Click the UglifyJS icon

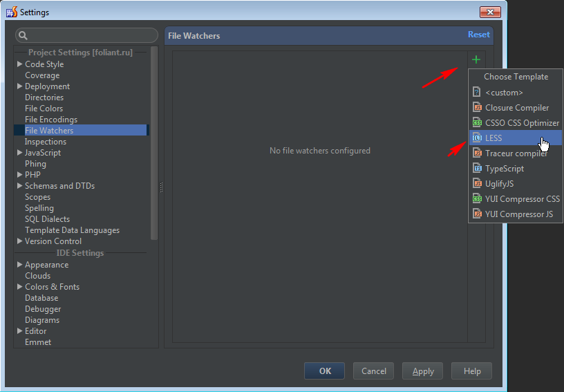pos(477,183)
